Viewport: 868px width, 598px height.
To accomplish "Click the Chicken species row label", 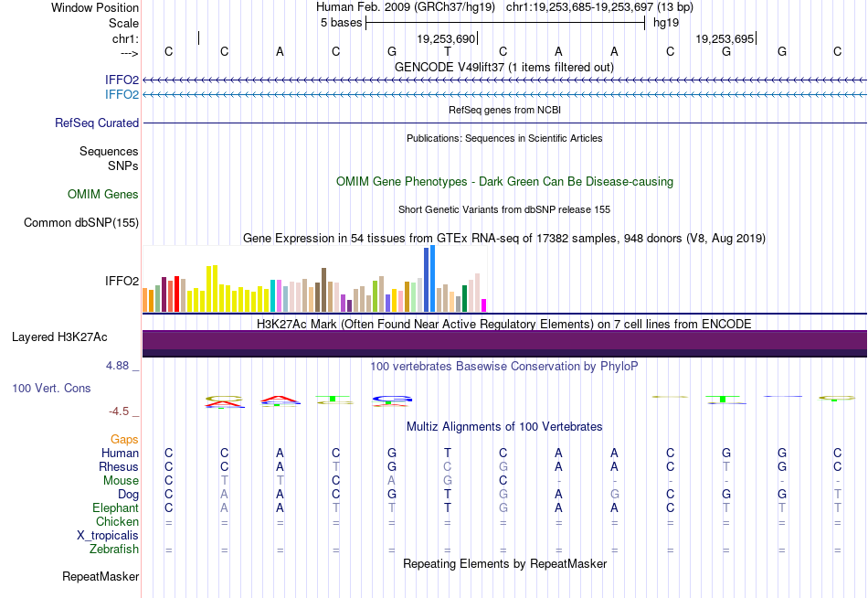I will point(117,521).
